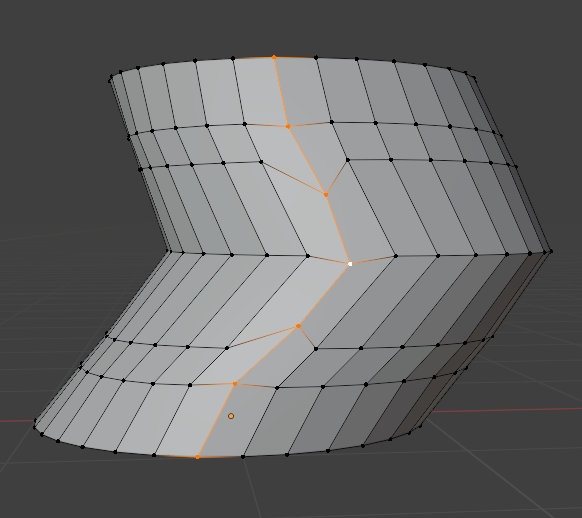582x518 pixels.
Task: Click black vertex at left end of upper junction's diagonal edge
Action: click(261, 162)
